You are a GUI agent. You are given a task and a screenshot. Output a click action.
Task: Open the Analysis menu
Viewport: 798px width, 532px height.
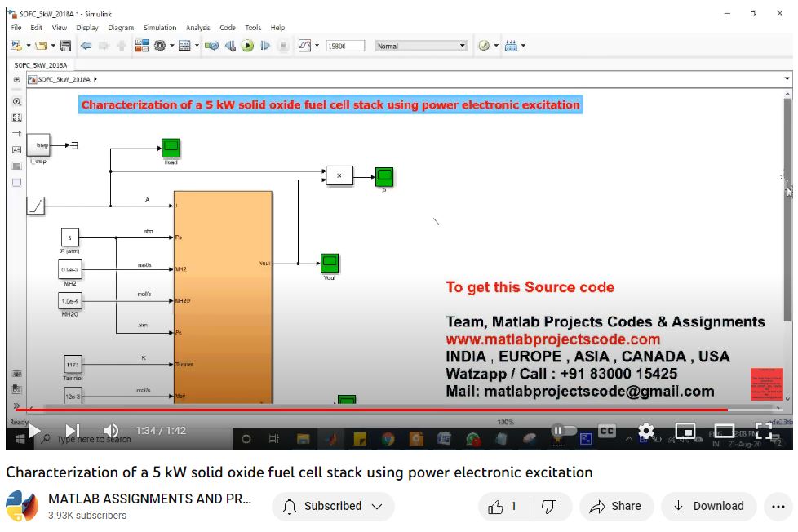[x=198, y=28]
